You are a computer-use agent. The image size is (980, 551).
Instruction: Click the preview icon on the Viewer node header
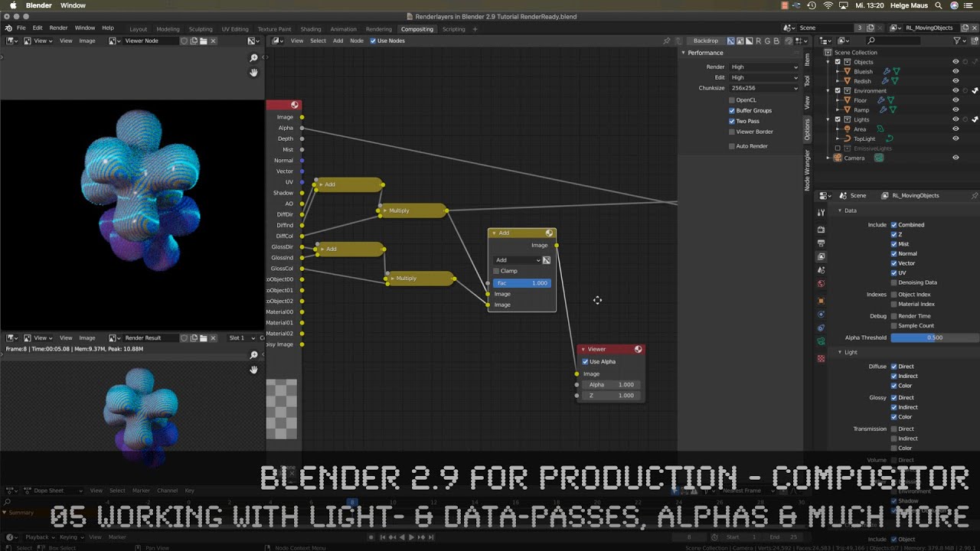coord(638,349)
